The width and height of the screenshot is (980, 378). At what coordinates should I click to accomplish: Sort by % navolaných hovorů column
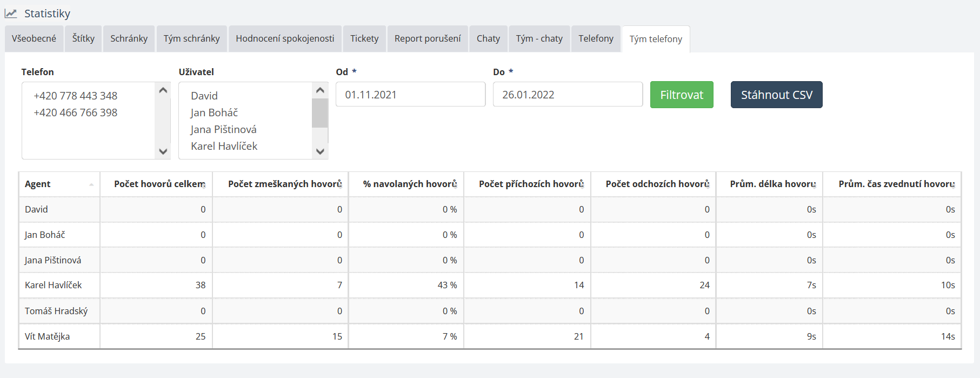[x=409, y=184]
